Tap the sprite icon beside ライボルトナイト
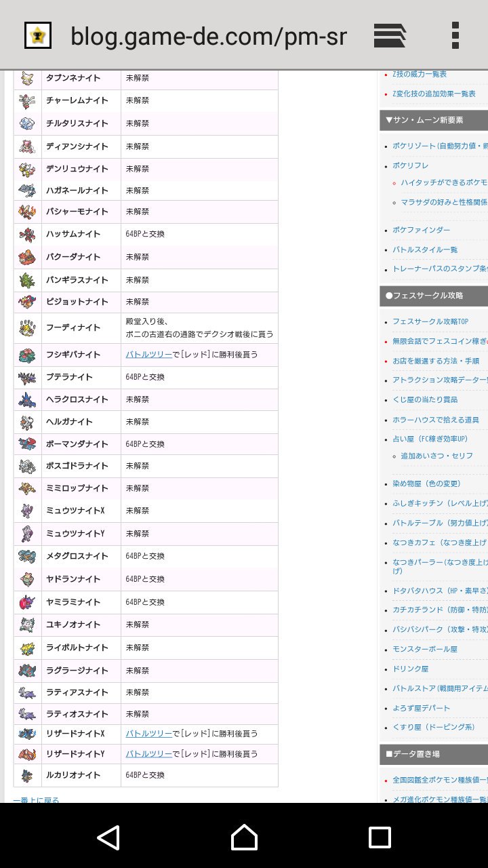This screenshot has width=488, height=868. click(27, 648)
